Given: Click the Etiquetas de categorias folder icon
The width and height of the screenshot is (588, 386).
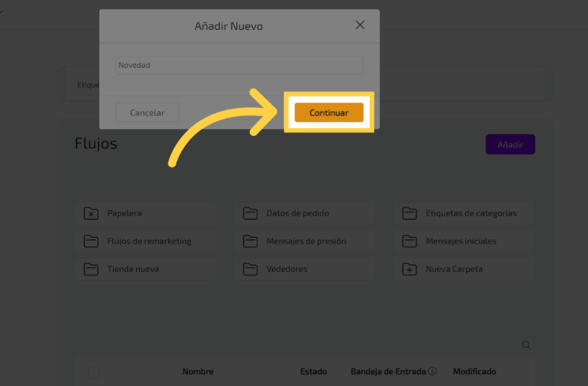Looking at the screenshot, I should coord(409,213).
